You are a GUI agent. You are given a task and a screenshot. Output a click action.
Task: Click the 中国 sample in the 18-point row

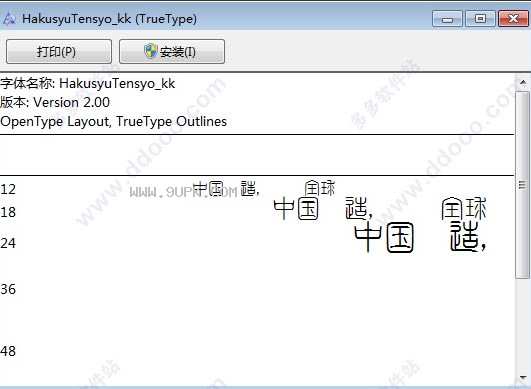point(296,209)
